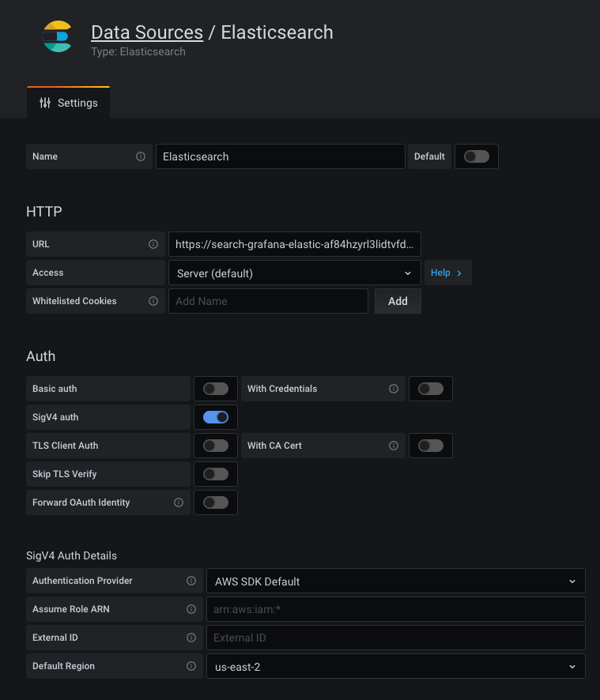Click the With Credentials info icon
Image resolution: width=600 pixels, height=700 pixels.
tap(394, 388)
